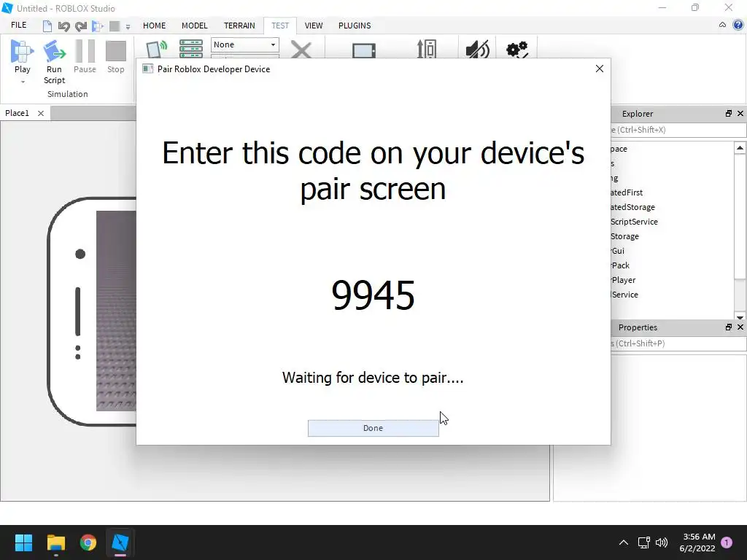Image resolution: width=747 pixels, height=560 pixels.
Task: Click the Explorer filter search field
Action: [678, 130]
